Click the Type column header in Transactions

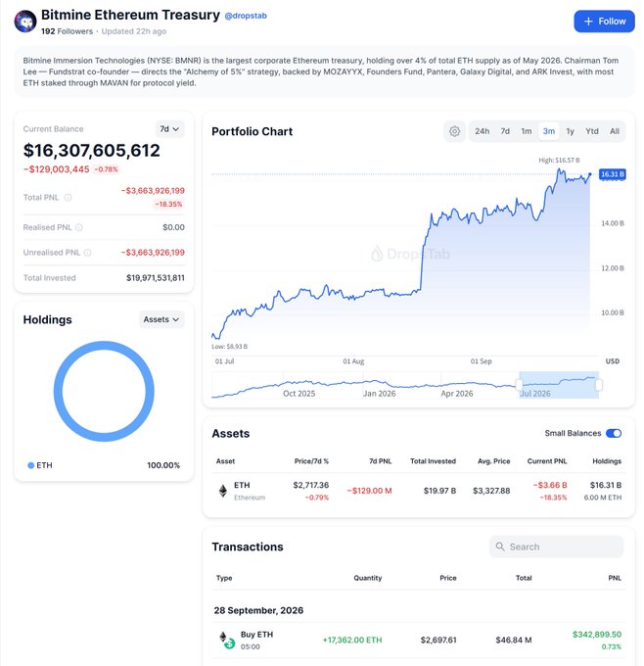[x=224, y=578]
